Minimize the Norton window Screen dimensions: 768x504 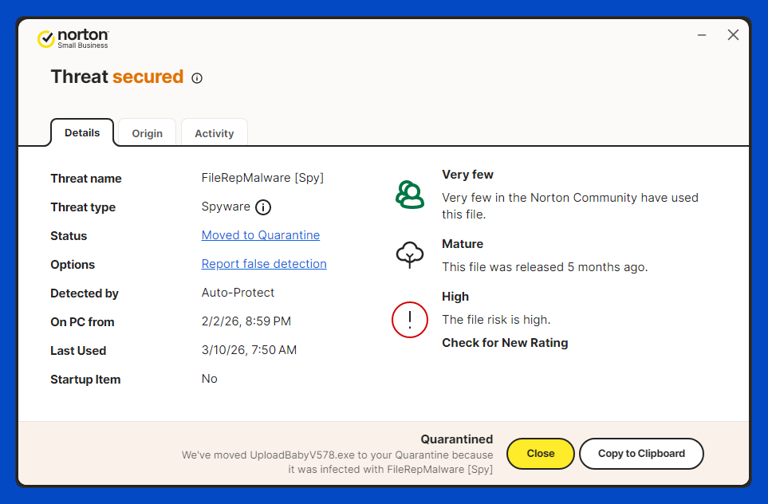point(702,35)
